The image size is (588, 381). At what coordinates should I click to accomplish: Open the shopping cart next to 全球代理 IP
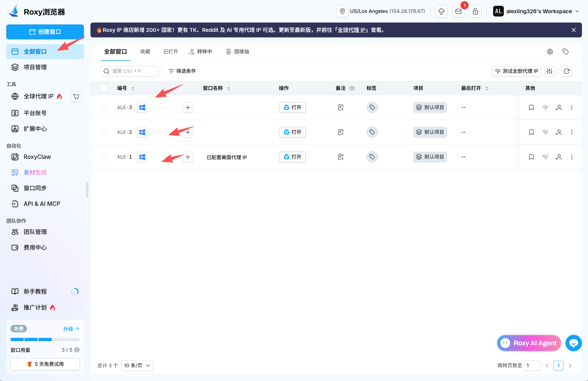click(76, 96)
